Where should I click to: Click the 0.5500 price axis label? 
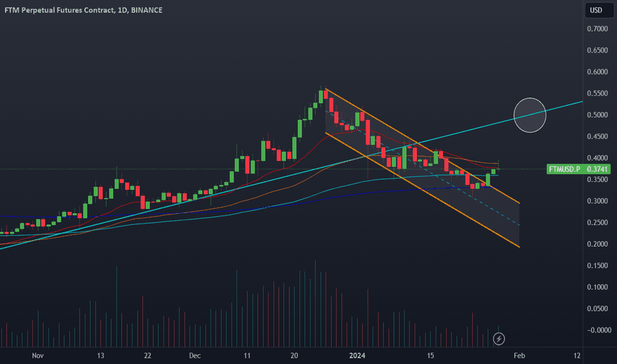597,93
